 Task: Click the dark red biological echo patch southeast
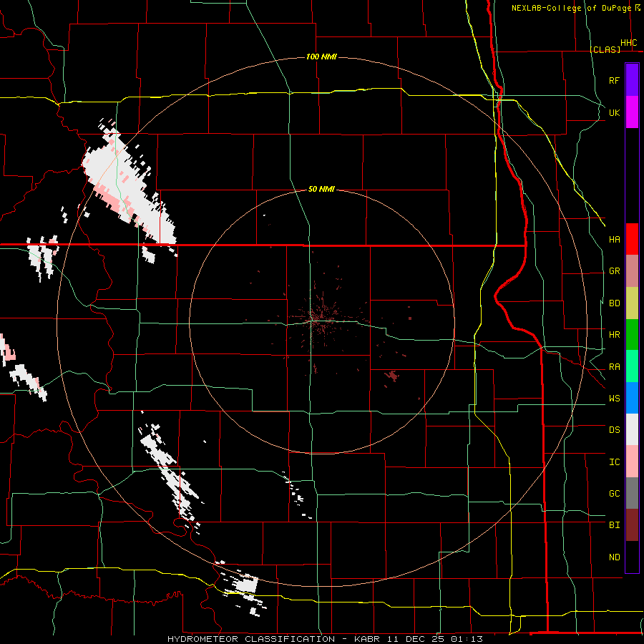click(x=392, y=376)
